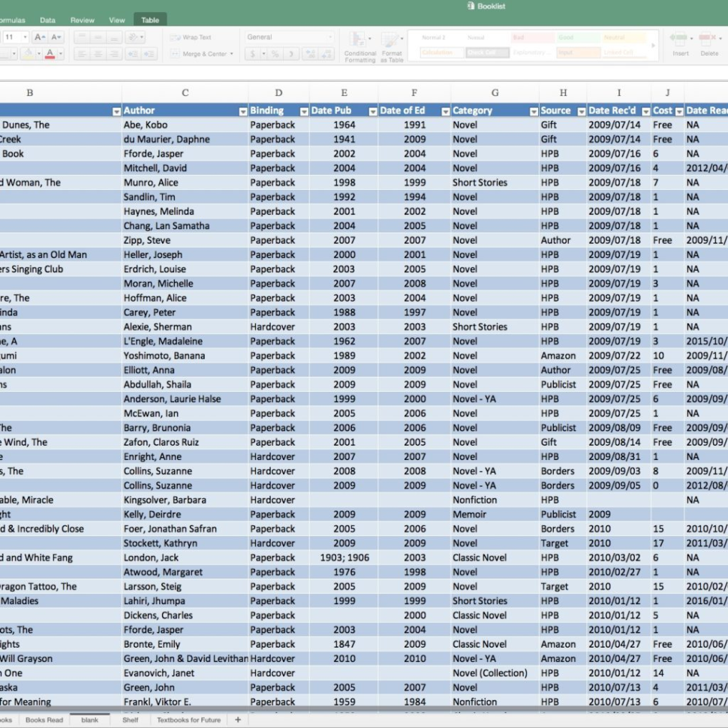Apply the currency format icon

click(x=252, y=53)
